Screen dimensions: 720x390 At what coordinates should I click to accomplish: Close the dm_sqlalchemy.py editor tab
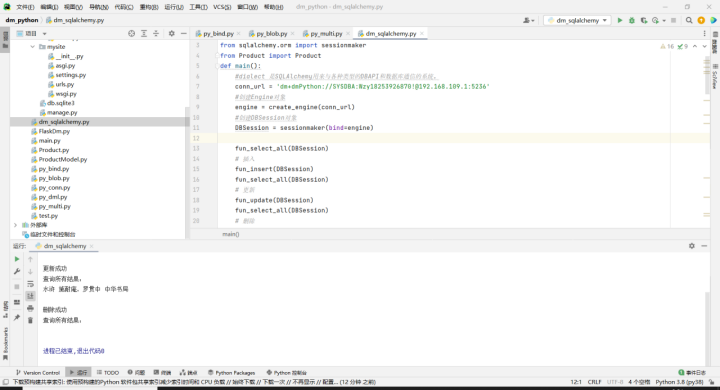422,34
